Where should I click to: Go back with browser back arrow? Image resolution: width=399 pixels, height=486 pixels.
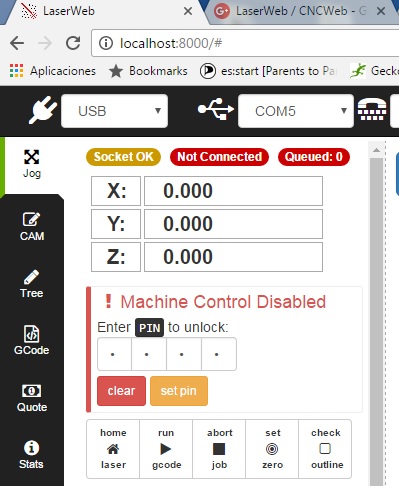[x=17, y=43]
